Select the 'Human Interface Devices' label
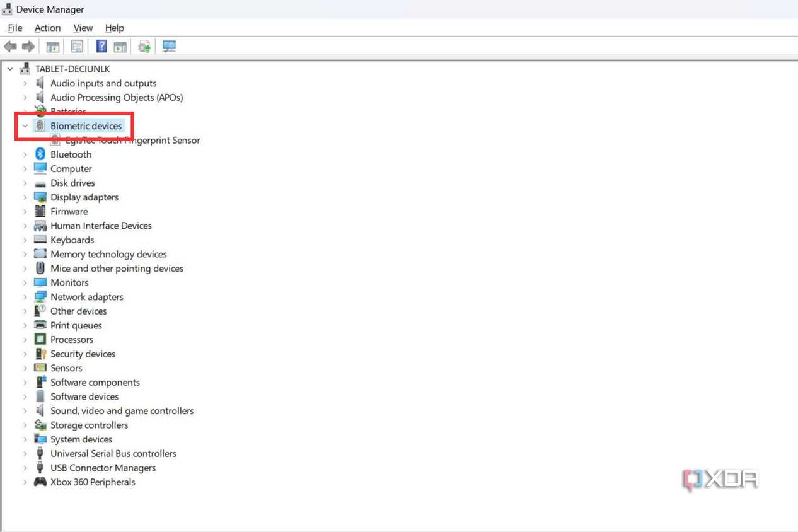This screenshot has height=532, width=798. [x=101, y=226]
